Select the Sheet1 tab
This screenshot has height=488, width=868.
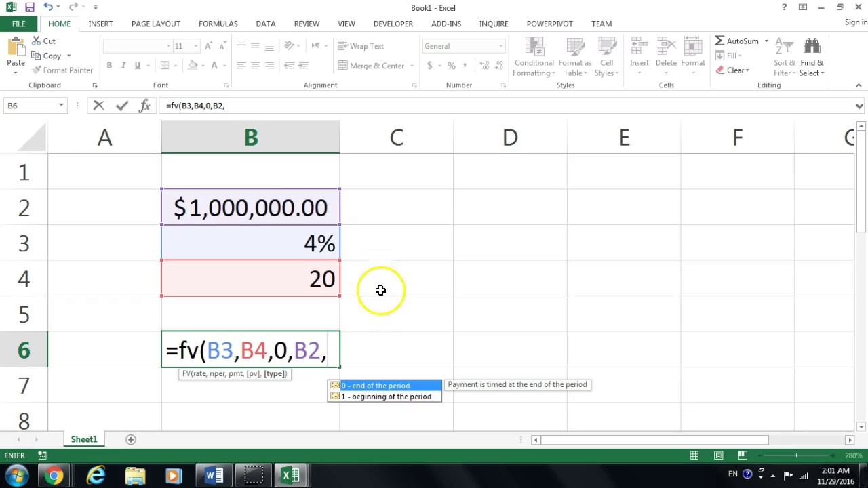84,439
